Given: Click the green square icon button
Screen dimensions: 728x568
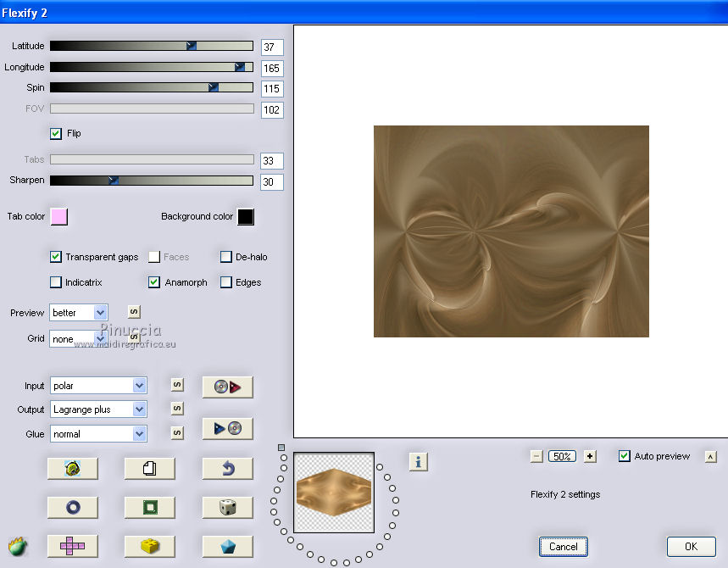Looking at the screenshot, I should tap(149, 507).
